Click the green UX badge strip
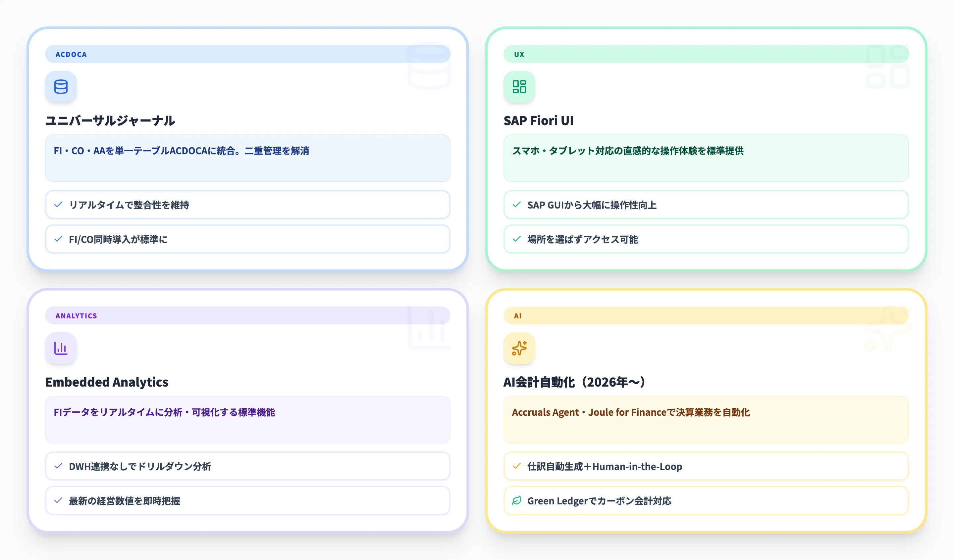This screenshot has height=560, width=954. pyautogui.click(x=706, y=54)
